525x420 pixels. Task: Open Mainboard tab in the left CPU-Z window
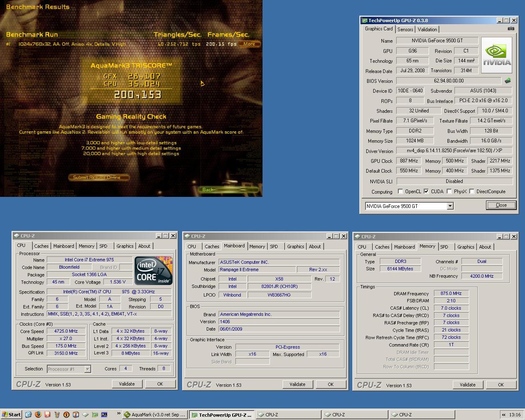[x=64, y=246]
